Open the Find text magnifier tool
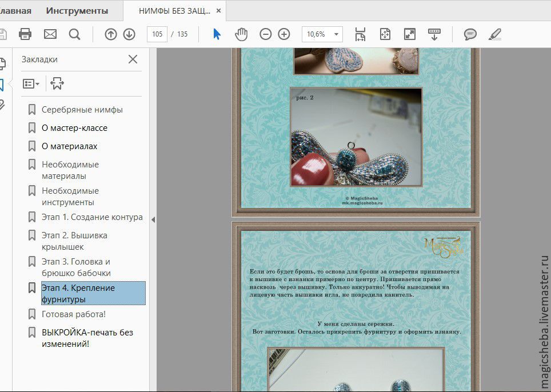Viewport: 551px width, 392px height. click(74, 34)
